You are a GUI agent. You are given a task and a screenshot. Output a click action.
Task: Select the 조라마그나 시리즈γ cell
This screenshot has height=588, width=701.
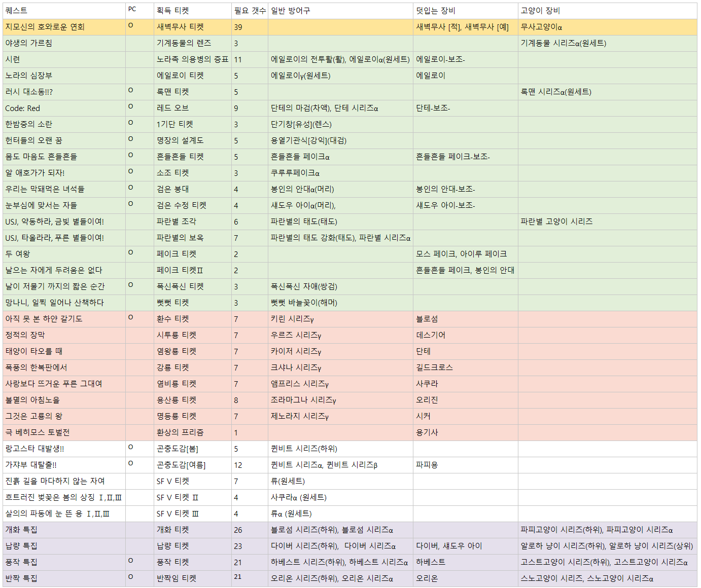[x=303, y=400]
